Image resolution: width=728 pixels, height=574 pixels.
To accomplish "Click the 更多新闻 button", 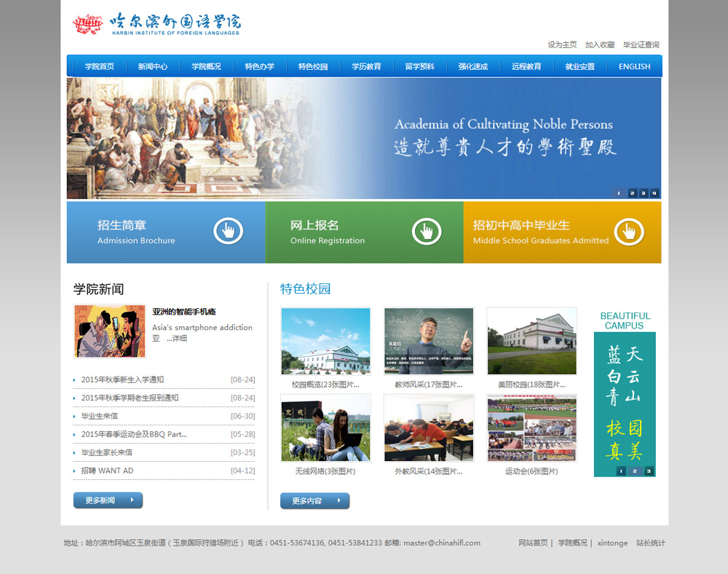I will click(x=108, y=500).
